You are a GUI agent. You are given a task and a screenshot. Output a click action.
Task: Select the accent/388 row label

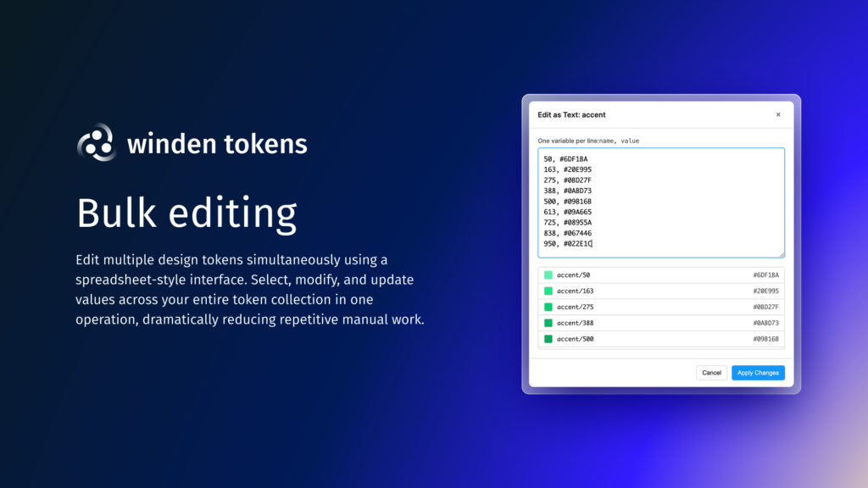click(576, 323)
